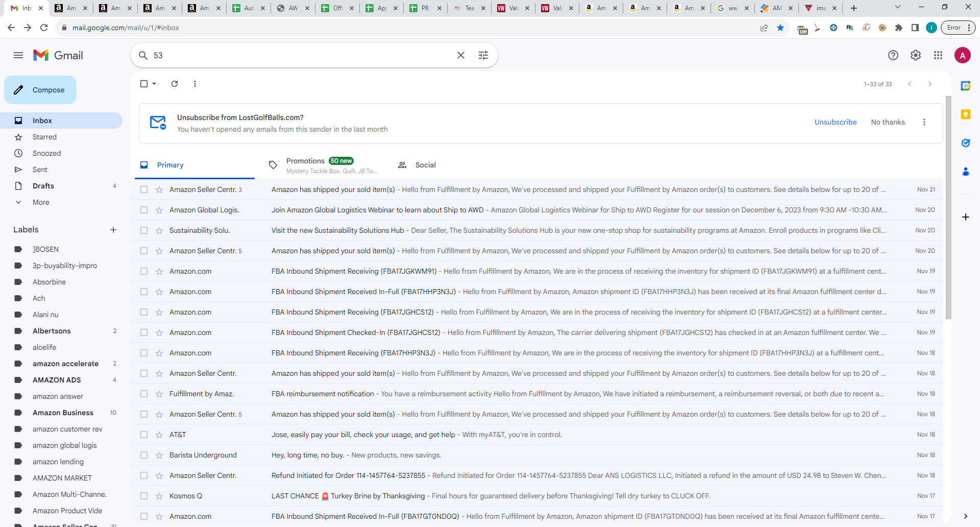
Task: Open the Starred folder
Action: (x=61, y=137)
